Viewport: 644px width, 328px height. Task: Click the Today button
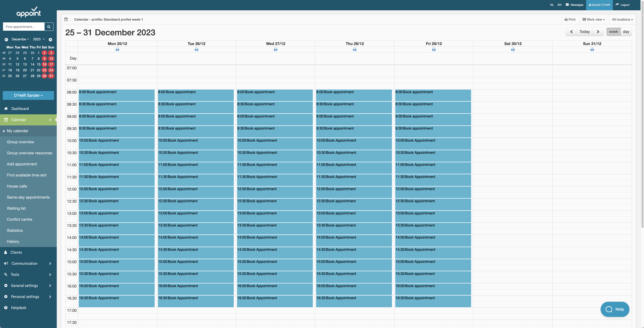click(584, 32)
